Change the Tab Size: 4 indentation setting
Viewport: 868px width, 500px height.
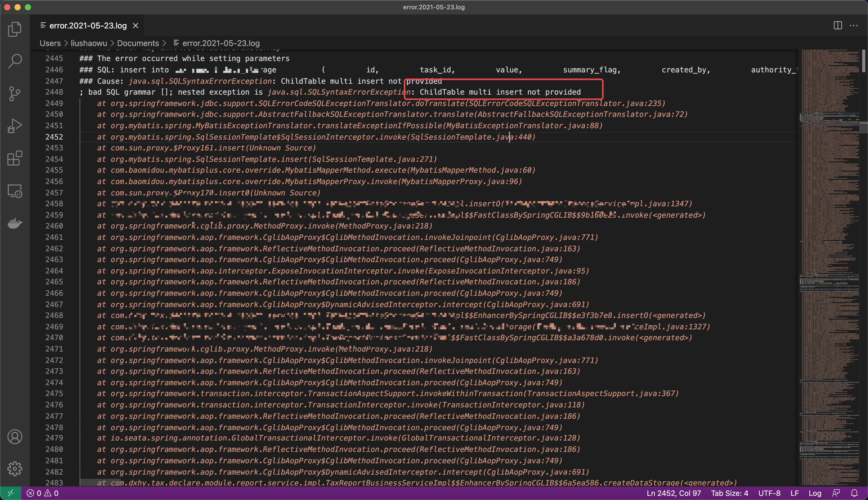tap(729, 493)
